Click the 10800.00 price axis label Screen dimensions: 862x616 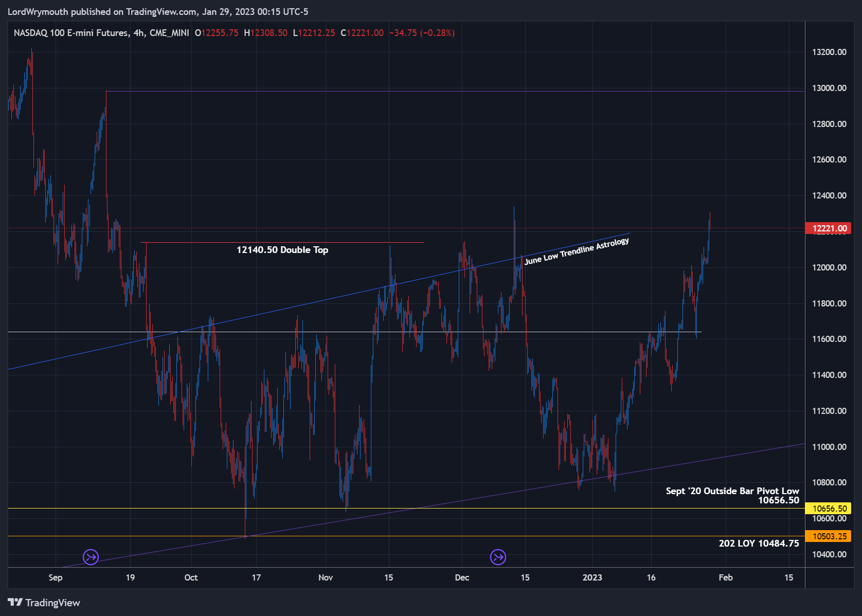coord(829,482)
